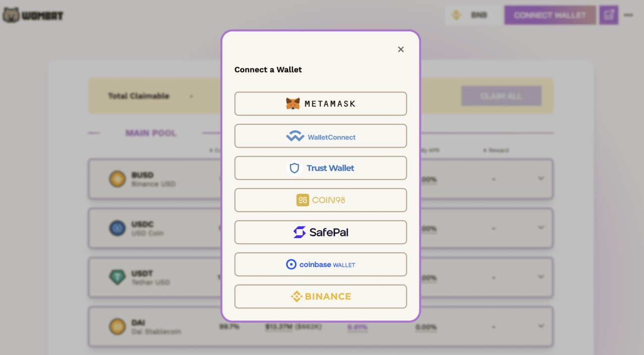
Task: Expand the BUSD pool row chevron
Action: tap(541, 178)
